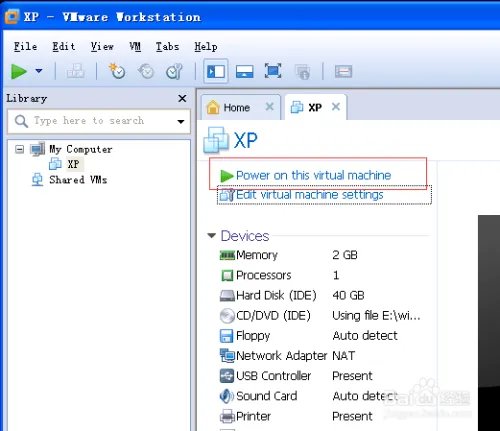This screenshot has height=431, width=500.
Task: Select the Sound Card label
Action: (x=267, y=396)
